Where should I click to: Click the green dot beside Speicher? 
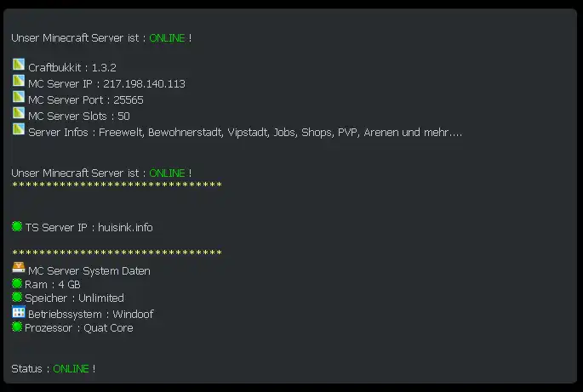[17, 298]
